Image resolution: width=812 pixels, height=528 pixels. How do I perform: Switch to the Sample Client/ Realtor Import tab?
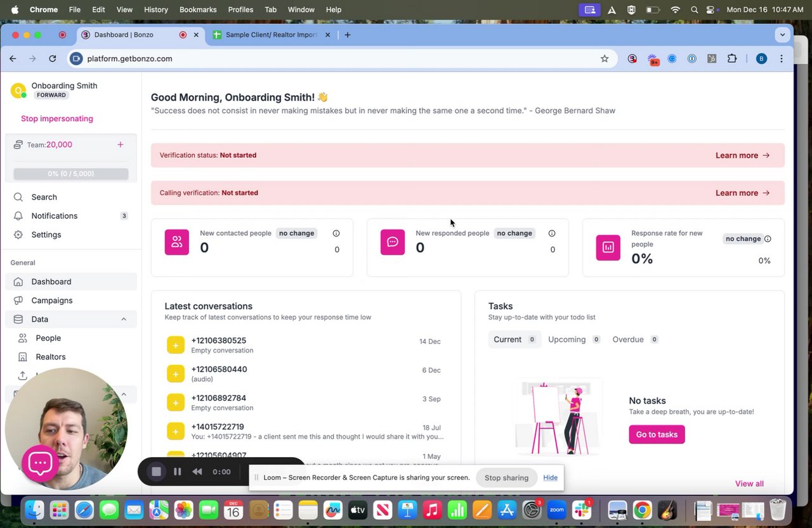[272, 35]
